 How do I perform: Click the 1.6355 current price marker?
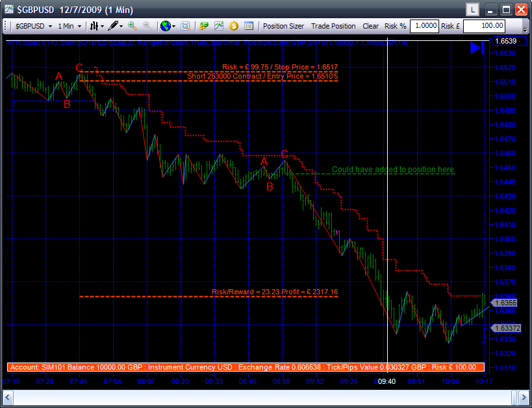tap(504, 303)
